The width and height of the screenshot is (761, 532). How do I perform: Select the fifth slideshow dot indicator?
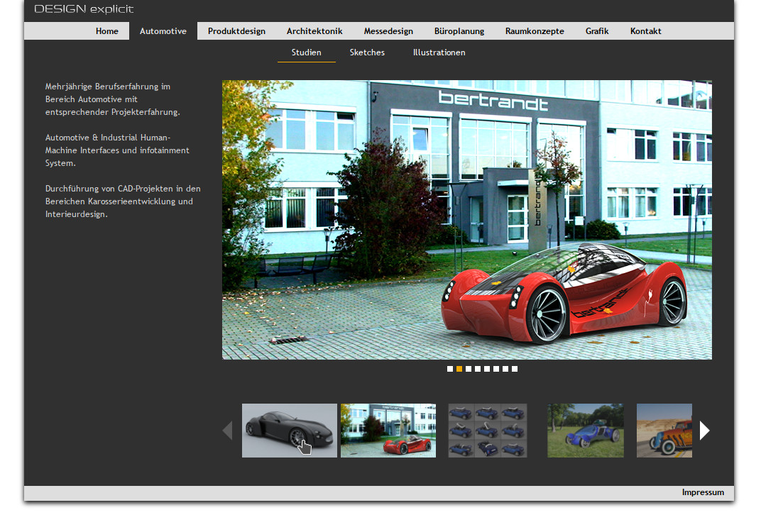click(487, 369)
